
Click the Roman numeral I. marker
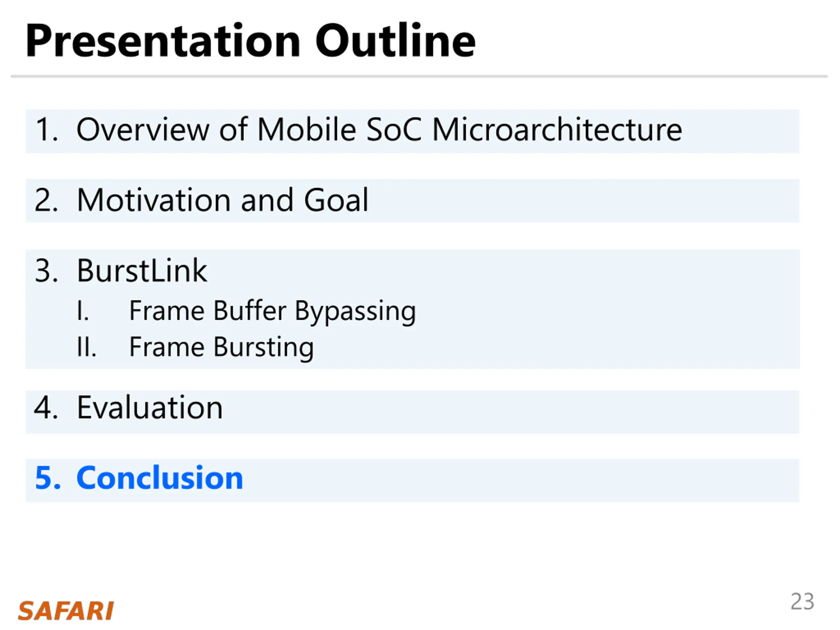click(x=83, y=311)
